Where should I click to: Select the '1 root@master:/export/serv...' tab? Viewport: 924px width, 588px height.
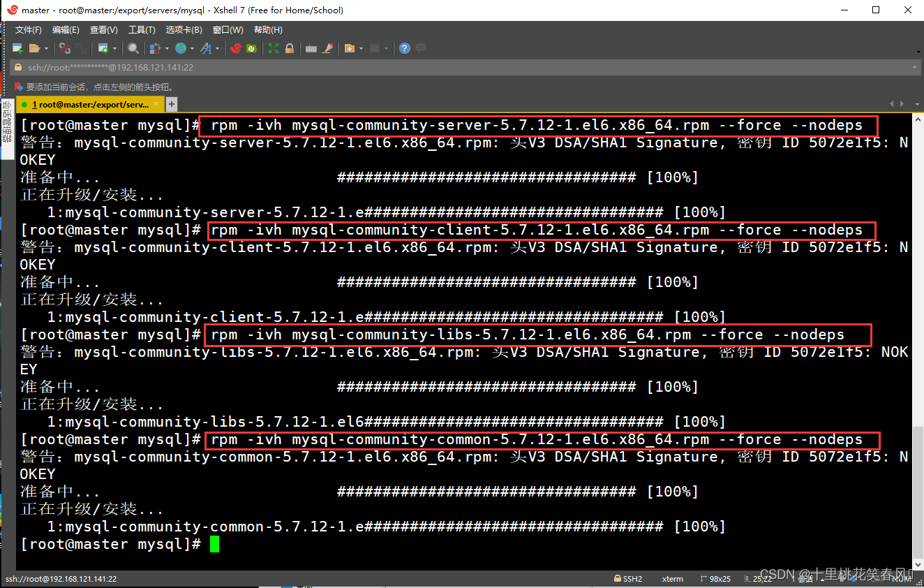pos(90,105)
